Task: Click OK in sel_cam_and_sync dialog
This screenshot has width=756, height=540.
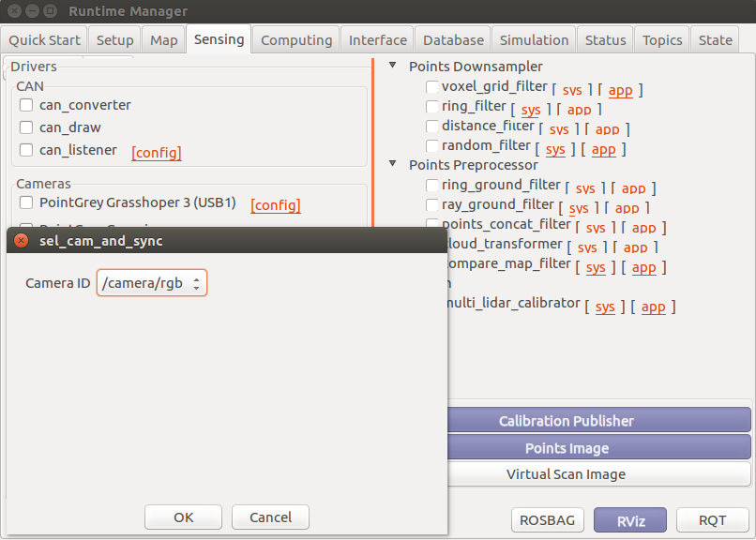Action: (x=183, y=517)
